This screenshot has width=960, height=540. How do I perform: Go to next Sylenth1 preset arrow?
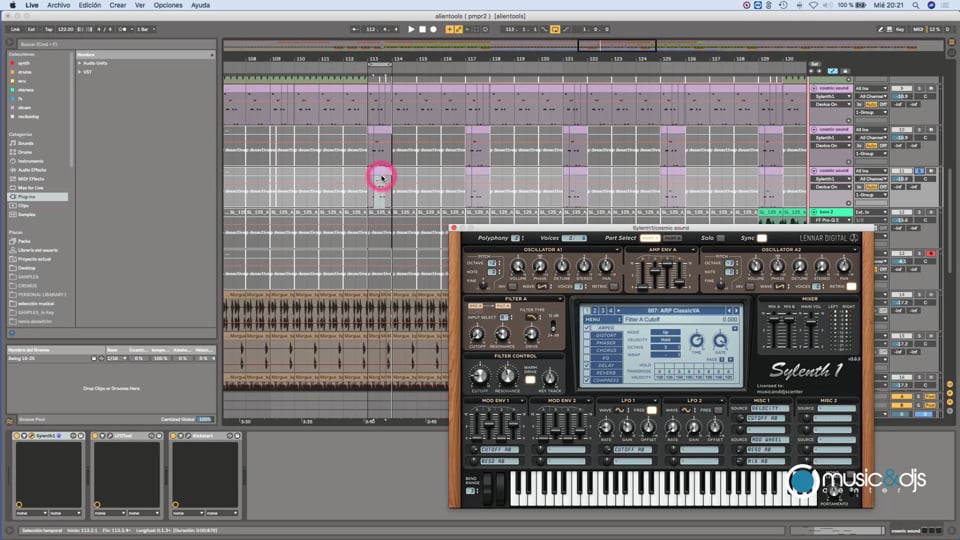[x=736, y=310]
